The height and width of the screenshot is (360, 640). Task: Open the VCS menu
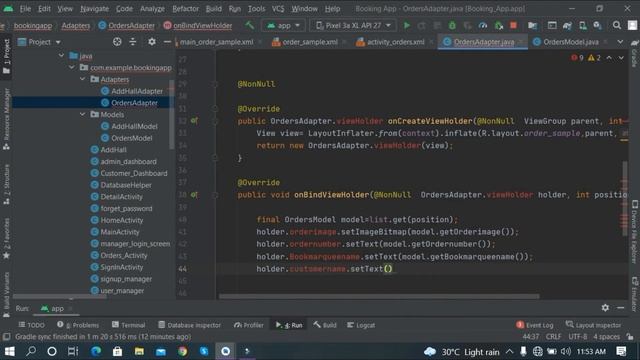278,9
